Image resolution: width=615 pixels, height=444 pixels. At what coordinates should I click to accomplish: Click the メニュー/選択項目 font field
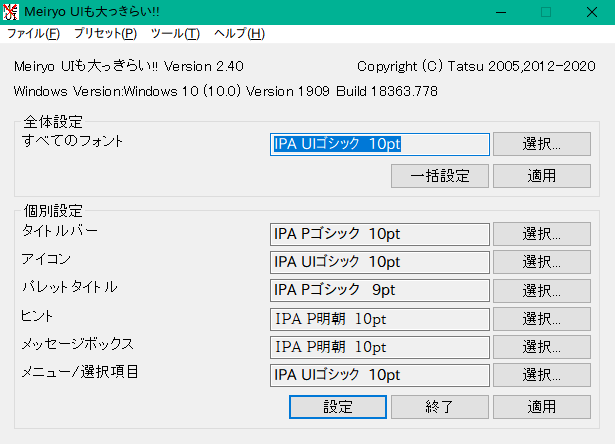coord(380,375)
